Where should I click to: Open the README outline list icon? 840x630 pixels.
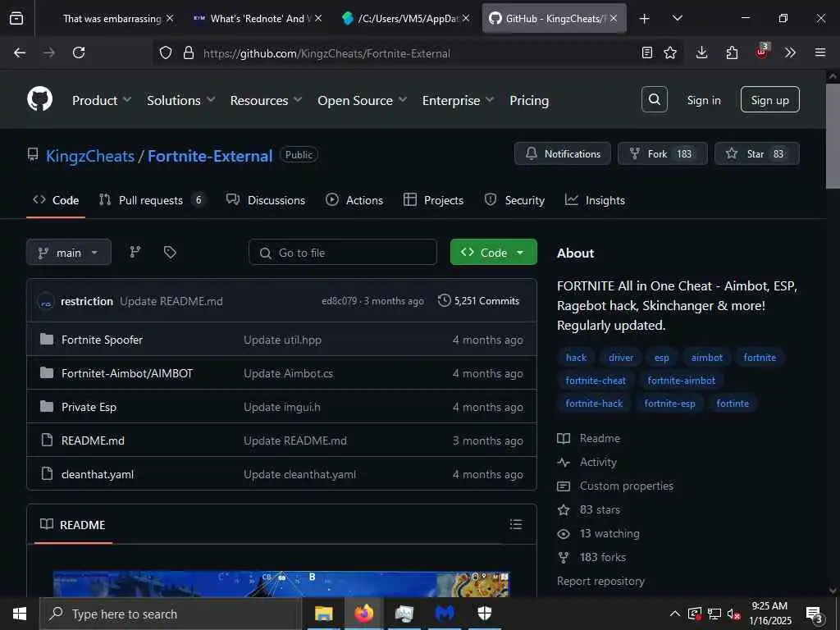pyautogui.click(x=515, y=524)
